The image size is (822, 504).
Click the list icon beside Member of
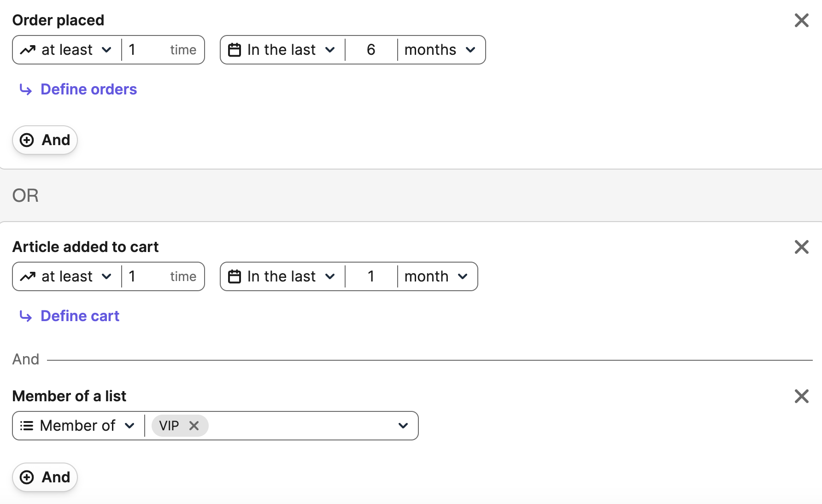pos(27,426)
